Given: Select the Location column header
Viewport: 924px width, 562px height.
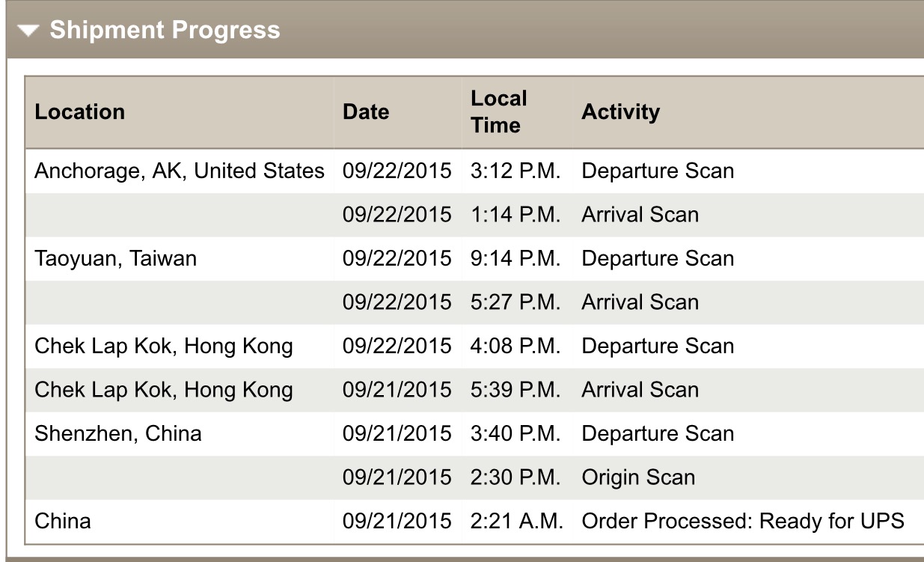Looking at the screenshot, I should pos(80,112).
